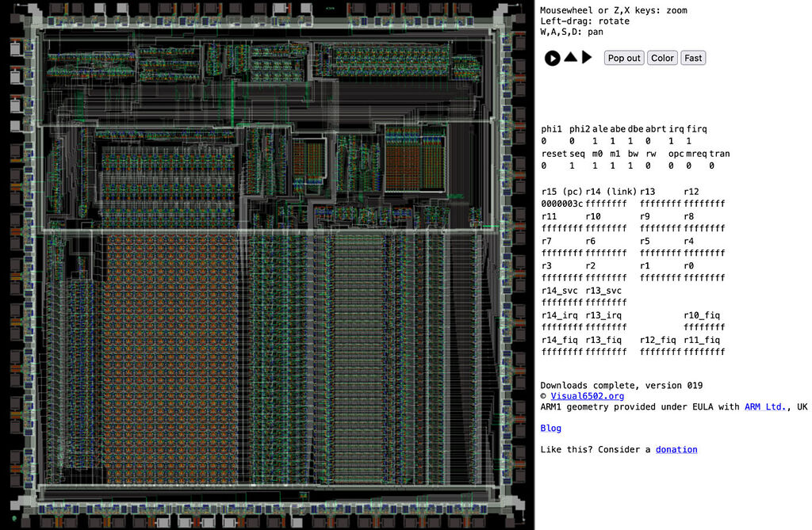Click the donation link

676,449
